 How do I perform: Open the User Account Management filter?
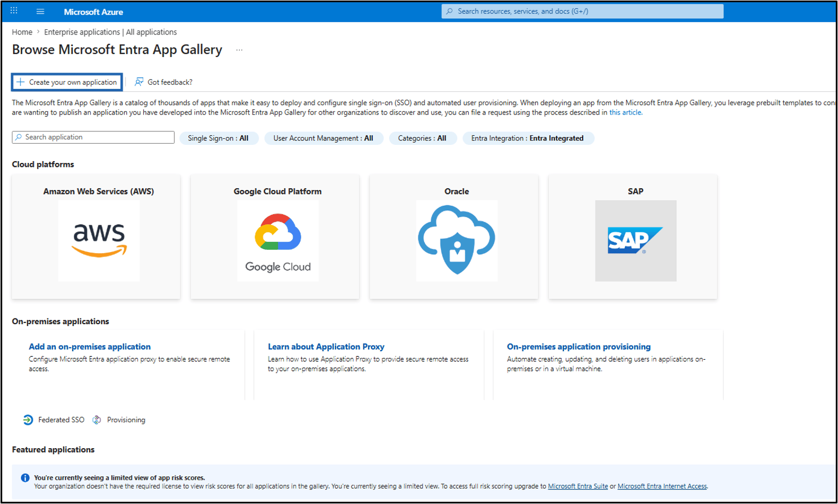(323, 138)
